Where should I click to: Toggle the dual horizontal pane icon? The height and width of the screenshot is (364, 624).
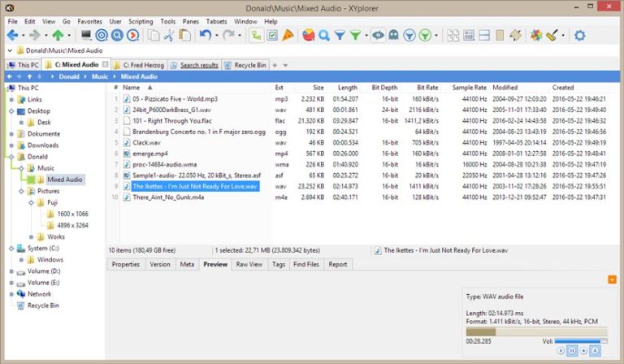(484, 36)
